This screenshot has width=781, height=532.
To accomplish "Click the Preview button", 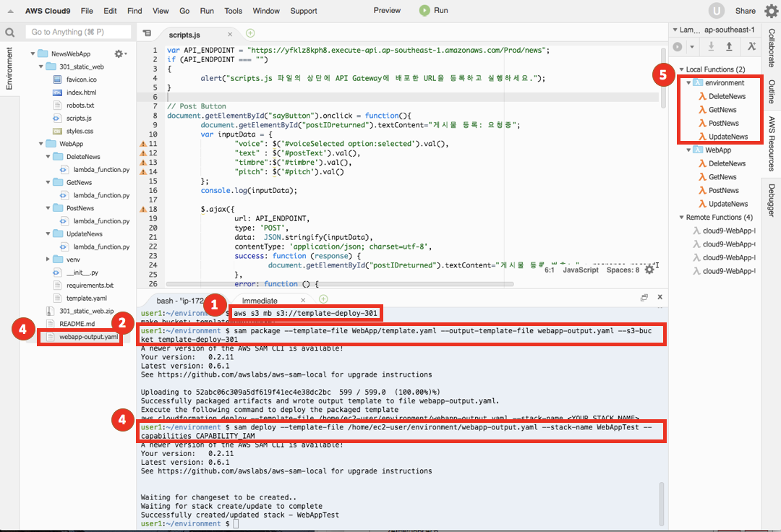I will click(387, 10).
